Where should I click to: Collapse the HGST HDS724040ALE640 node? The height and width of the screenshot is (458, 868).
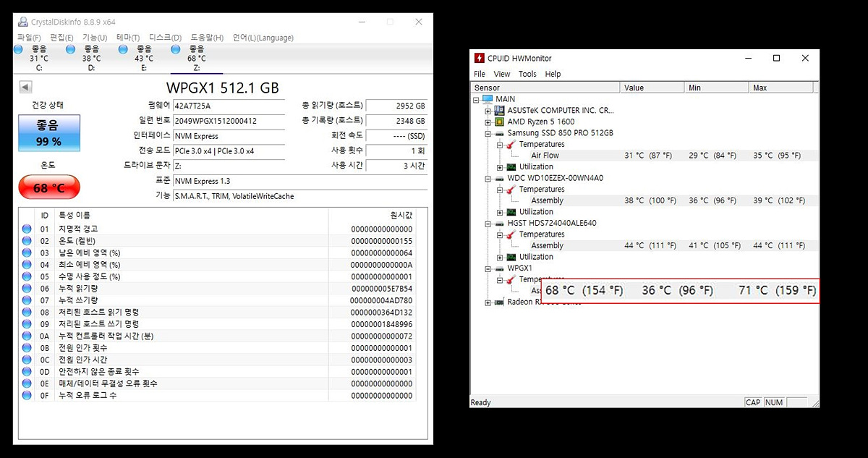pyautogui.click(x=488, y=224)
